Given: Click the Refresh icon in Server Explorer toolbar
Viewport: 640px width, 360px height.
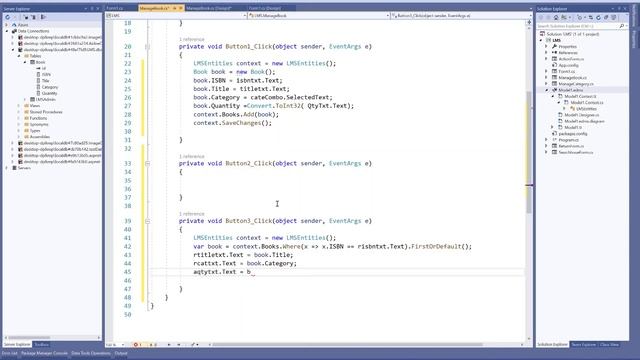Looking at the screenshot, I should pyautogui.click(x=8, y=17).
